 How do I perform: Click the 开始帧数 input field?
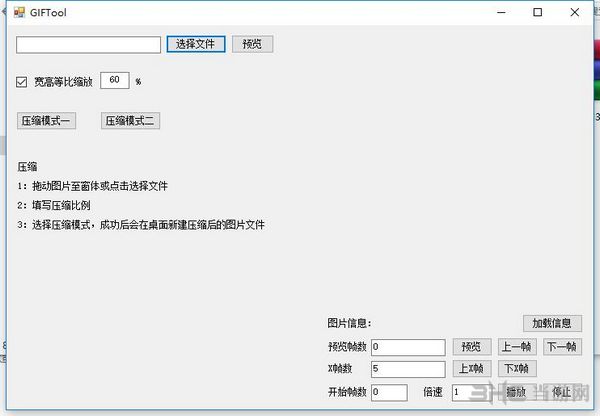point(389,392)
